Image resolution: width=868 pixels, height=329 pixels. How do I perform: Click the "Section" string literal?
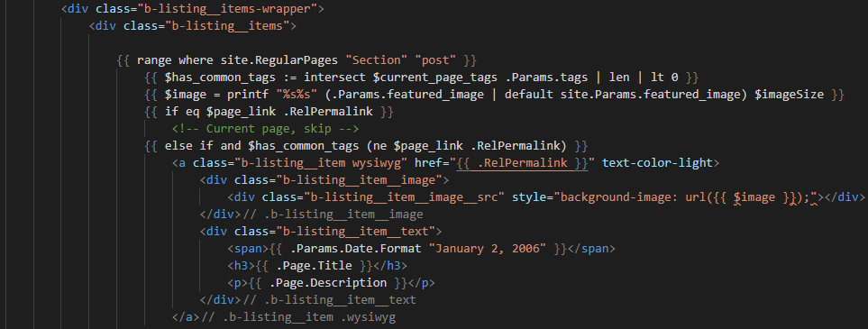376,59
